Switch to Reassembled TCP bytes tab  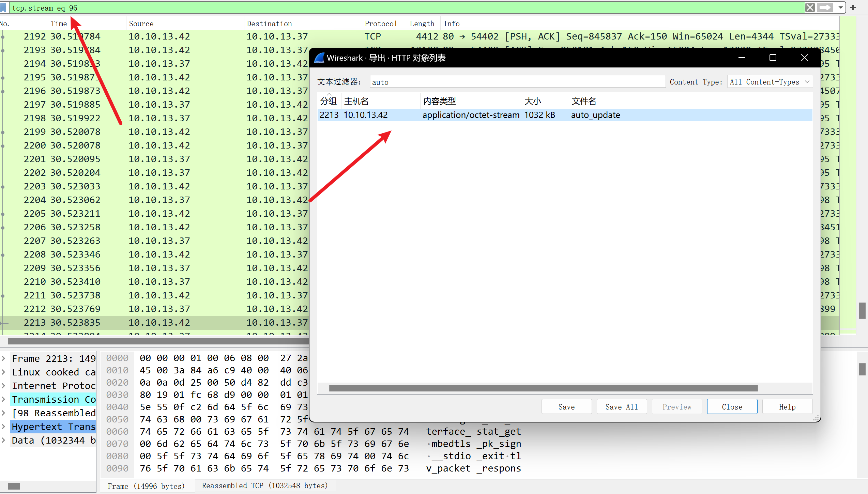tap(264, 485)
